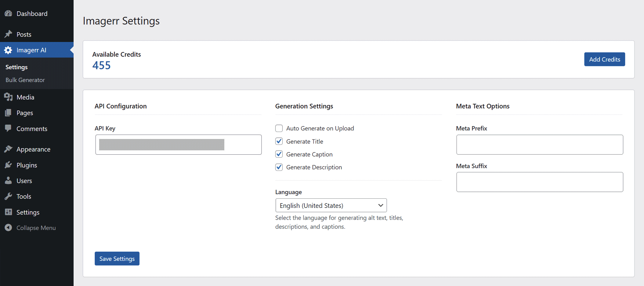This screenshot has width=644, height=286.
Task: Open Dashboard menu label
Action: pyautogui.click(x=32, y=14)
